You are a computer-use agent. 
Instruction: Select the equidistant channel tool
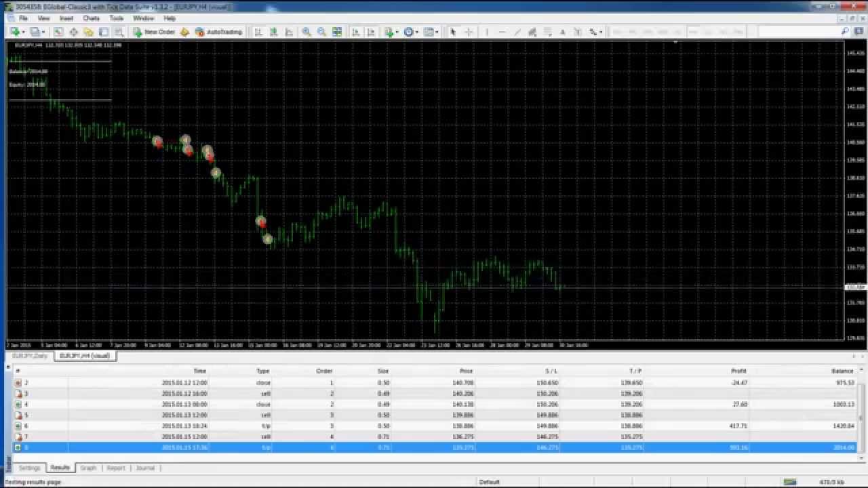pos(532,32)
